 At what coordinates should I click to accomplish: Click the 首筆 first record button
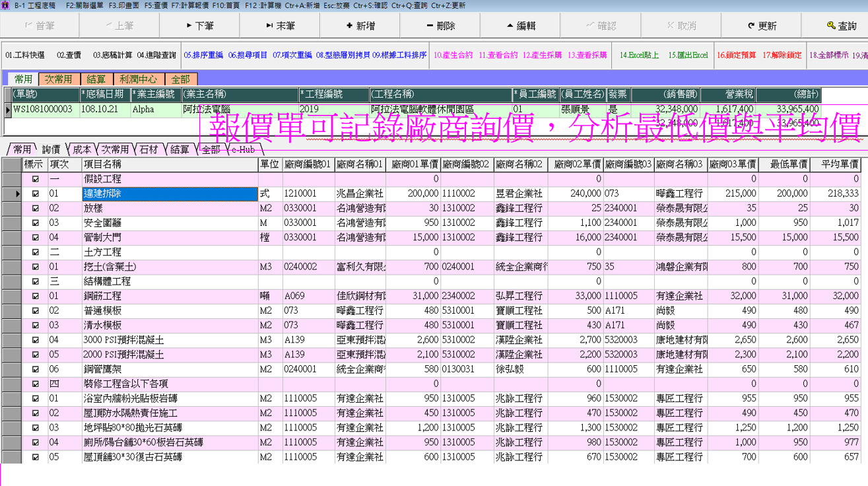[x=40, y=26]
